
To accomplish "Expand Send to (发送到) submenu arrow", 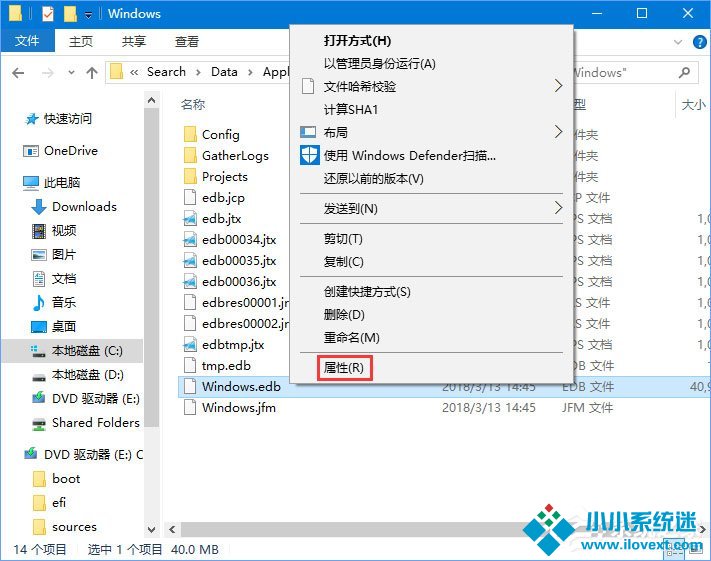I will 558,208.
